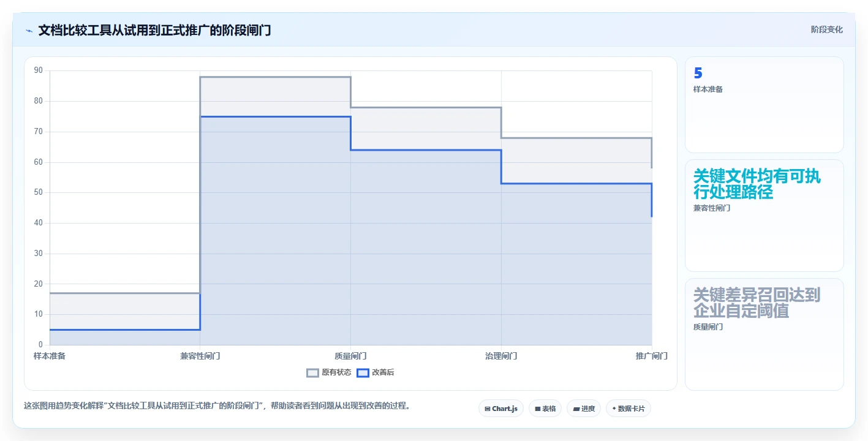Click the Chart.js tag's small icon

pyautogui.click(x=487, y=409)
